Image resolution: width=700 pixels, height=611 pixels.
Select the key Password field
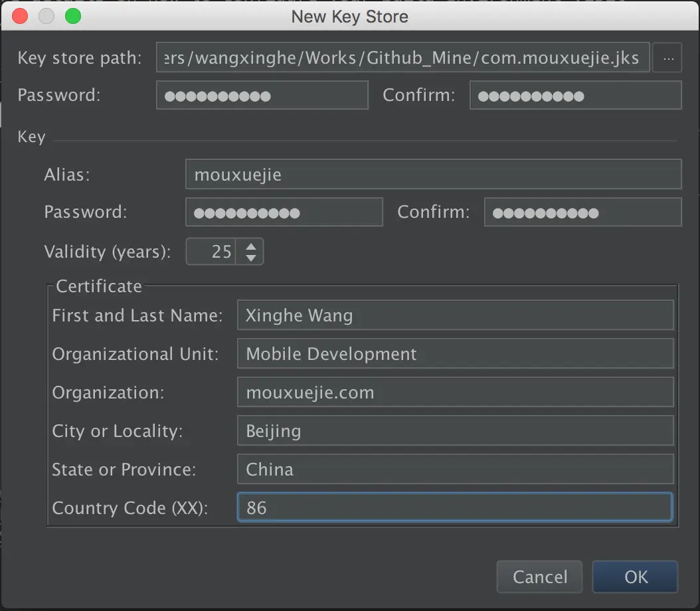click(x=284, y=212)
